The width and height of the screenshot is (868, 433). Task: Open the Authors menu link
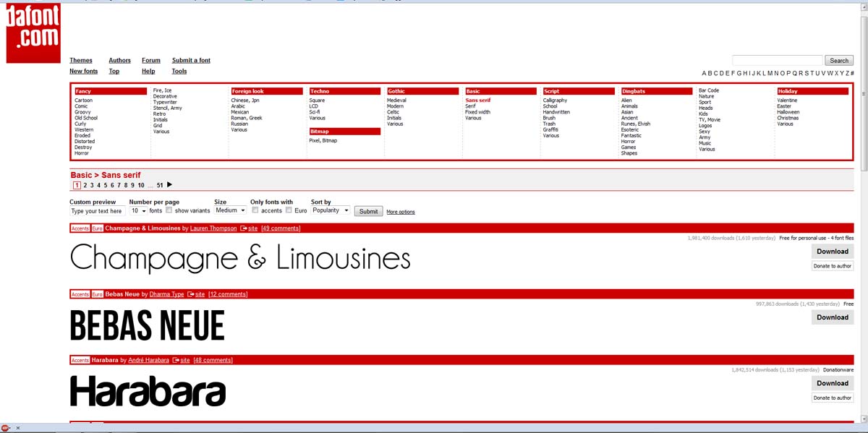(x=120, y=61)
